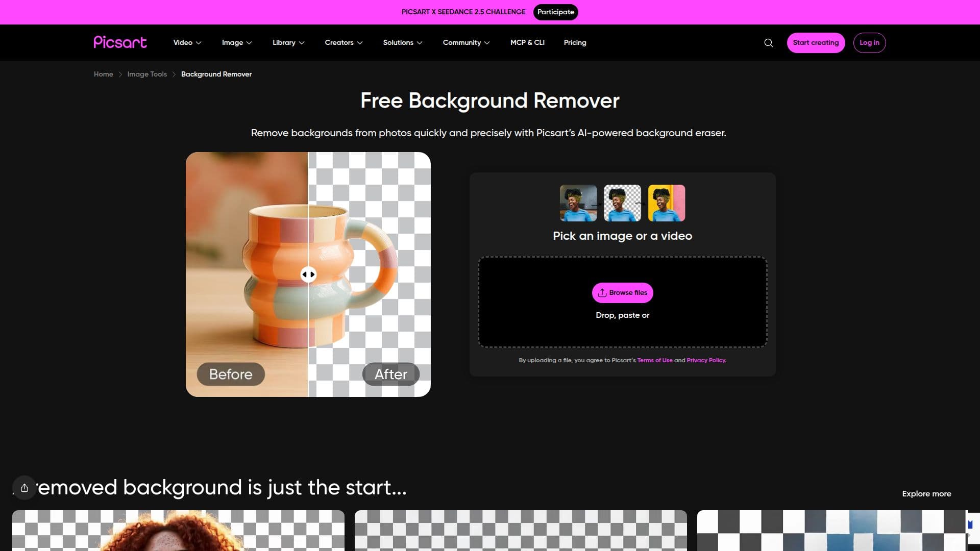Click the Start creating button
Image resolution: width=980 pixels, height=551 pixels.
[x=816, y=42]
